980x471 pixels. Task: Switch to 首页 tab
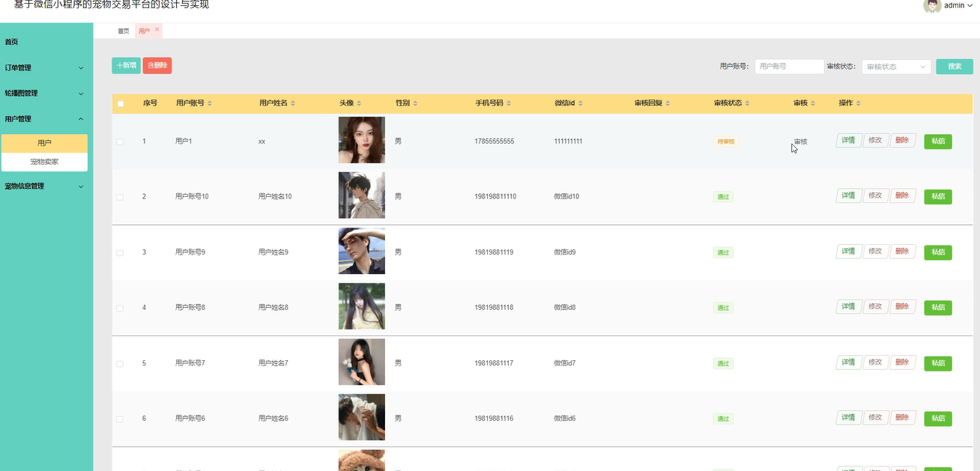tap(124, 31)
